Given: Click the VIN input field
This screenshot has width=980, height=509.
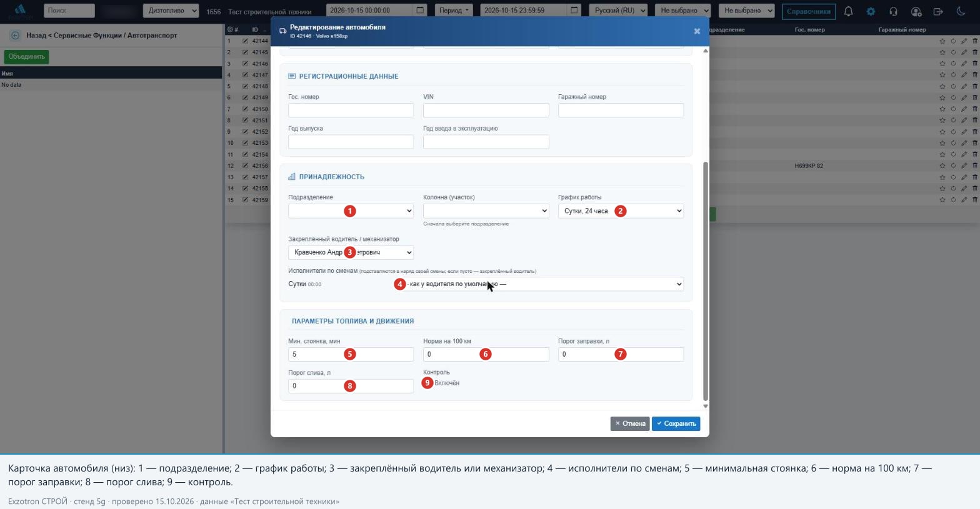Looking at the screenshot, I should (486, 111).
